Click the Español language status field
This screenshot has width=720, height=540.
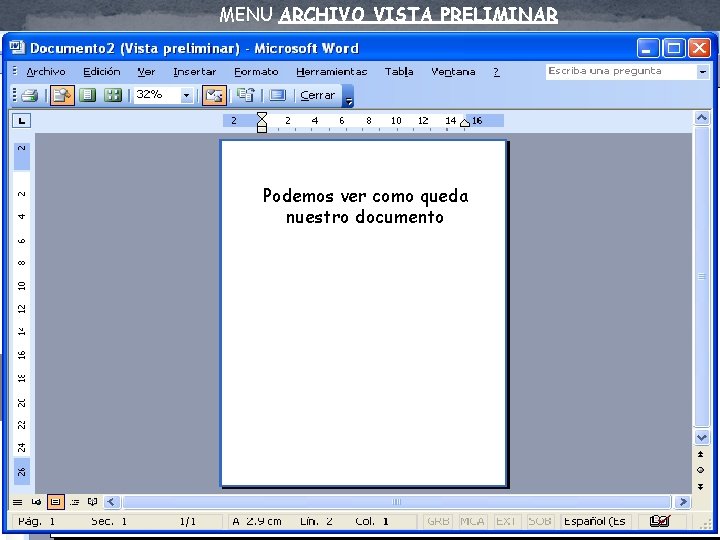click(x=595, y=522)
